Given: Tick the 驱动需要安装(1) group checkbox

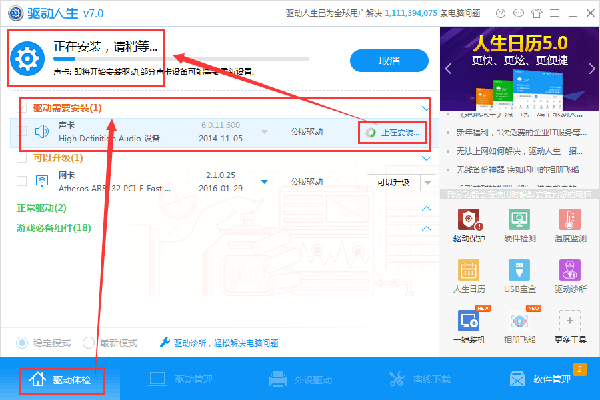Looking at the screenshot, I should point(23,108).
